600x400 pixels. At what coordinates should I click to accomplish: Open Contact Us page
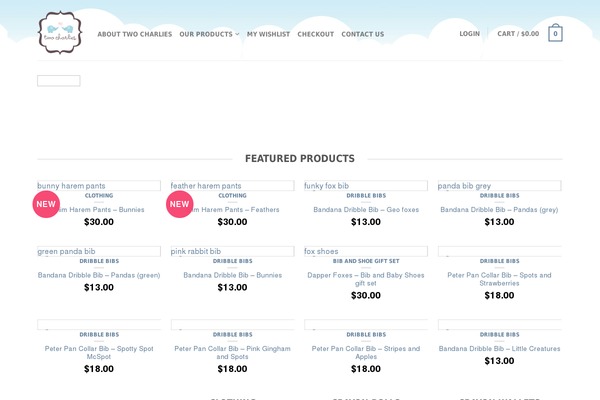point(363,34)
